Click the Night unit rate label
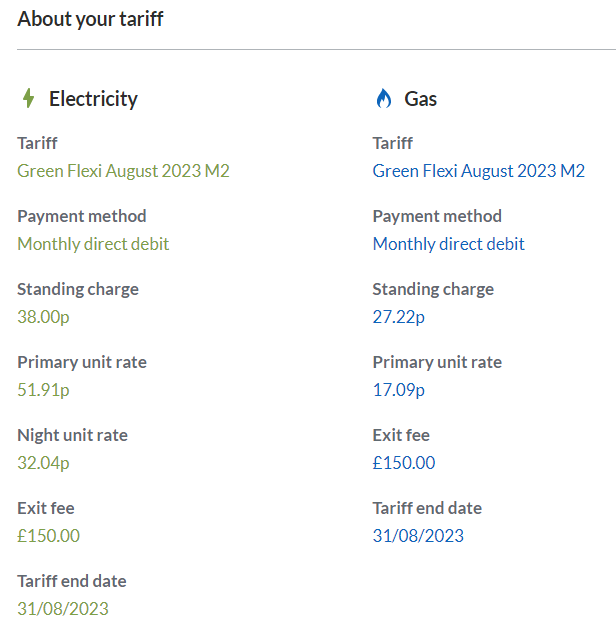 point(72,435)
